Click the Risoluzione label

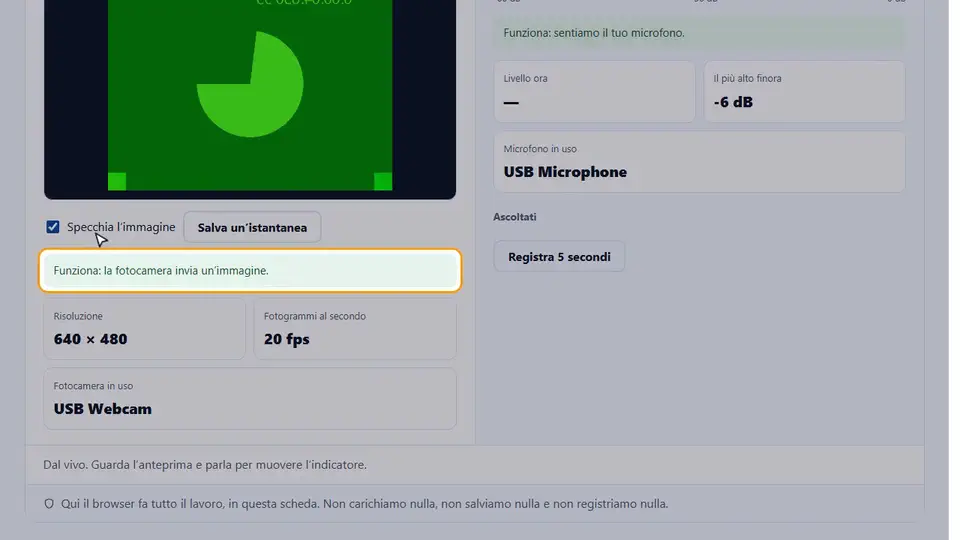click(x=78, y=316)
